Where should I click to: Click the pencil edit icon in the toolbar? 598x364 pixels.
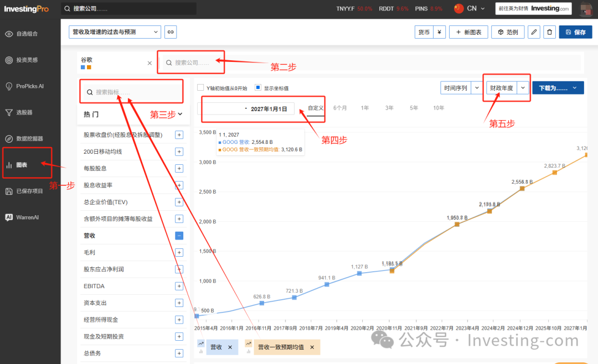point(534,32)
